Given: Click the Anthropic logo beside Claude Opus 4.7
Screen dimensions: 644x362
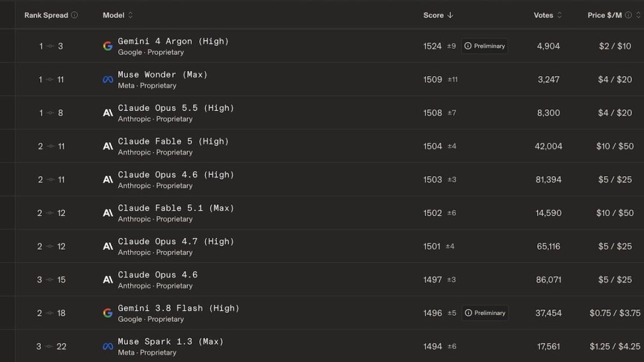Looking at the screenshot, I should click(108, 246).
